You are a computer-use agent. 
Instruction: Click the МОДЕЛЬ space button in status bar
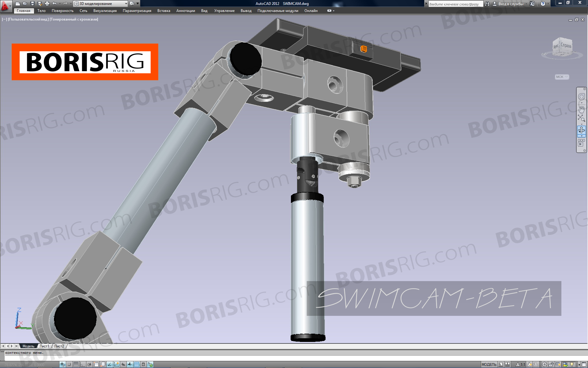point(489,364)
